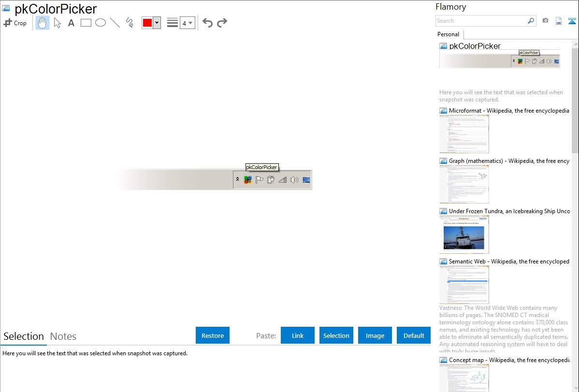Undo the last edit
The height and width of the screenshot is (392, 579).
pyautogui.click(x=207, y=23)
